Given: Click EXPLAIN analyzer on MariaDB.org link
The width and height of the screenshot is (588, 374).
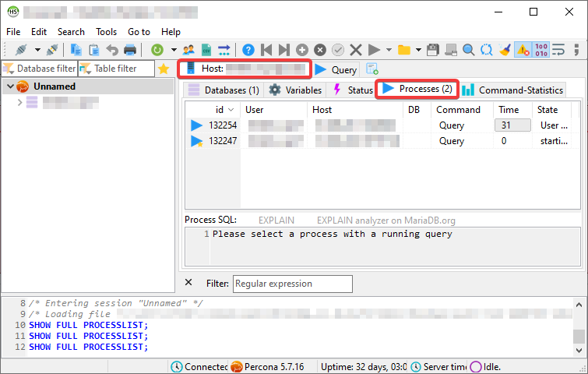Looking at the screenshot, I should tap(386, 221).
